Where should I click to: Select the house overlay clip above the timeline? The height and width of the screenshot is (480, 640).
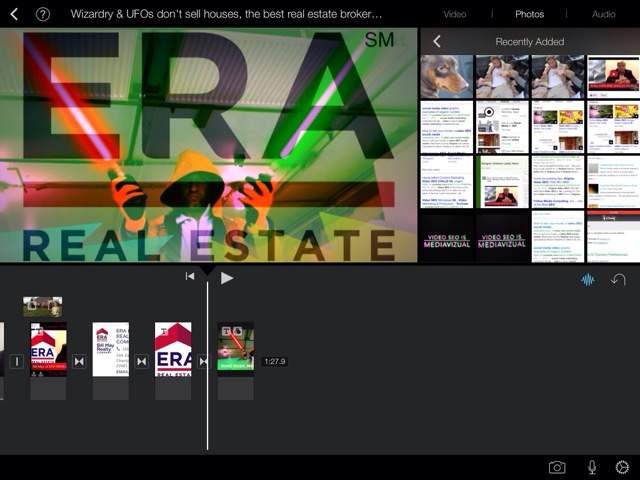(43, 307)
